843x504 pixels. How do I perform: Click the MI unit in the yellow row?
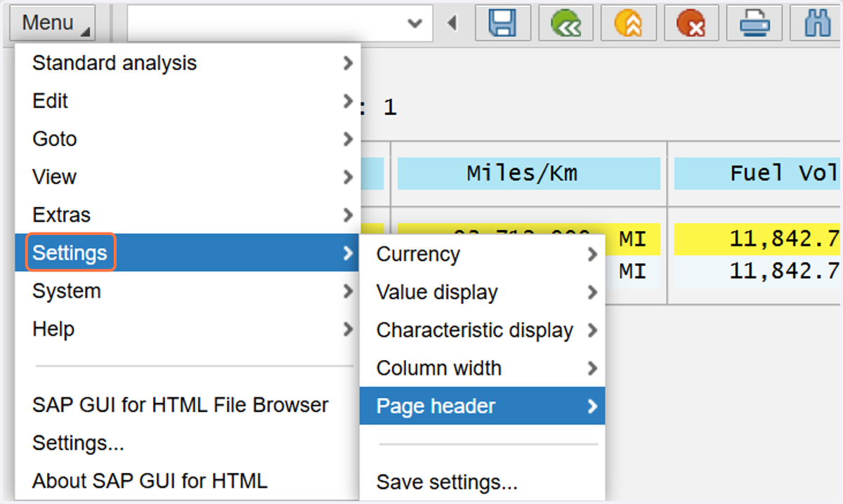pyautogui.click(x=632, y=239)
